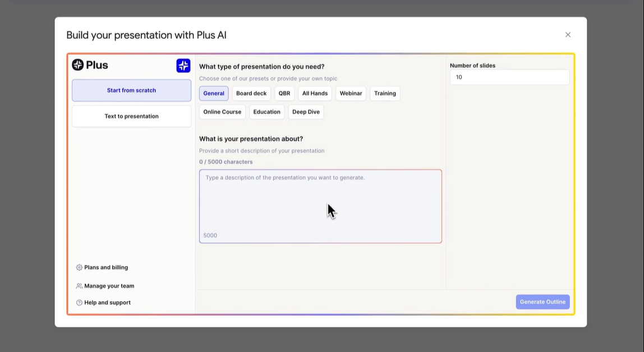Viewport: 644px width, 352px height.
Task: Close the Plus AI dialog
Action: point(568,35)
